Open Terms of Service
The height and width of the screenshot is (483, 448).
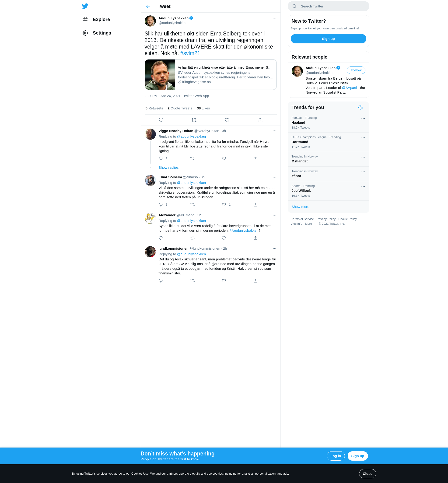point(302,219)
